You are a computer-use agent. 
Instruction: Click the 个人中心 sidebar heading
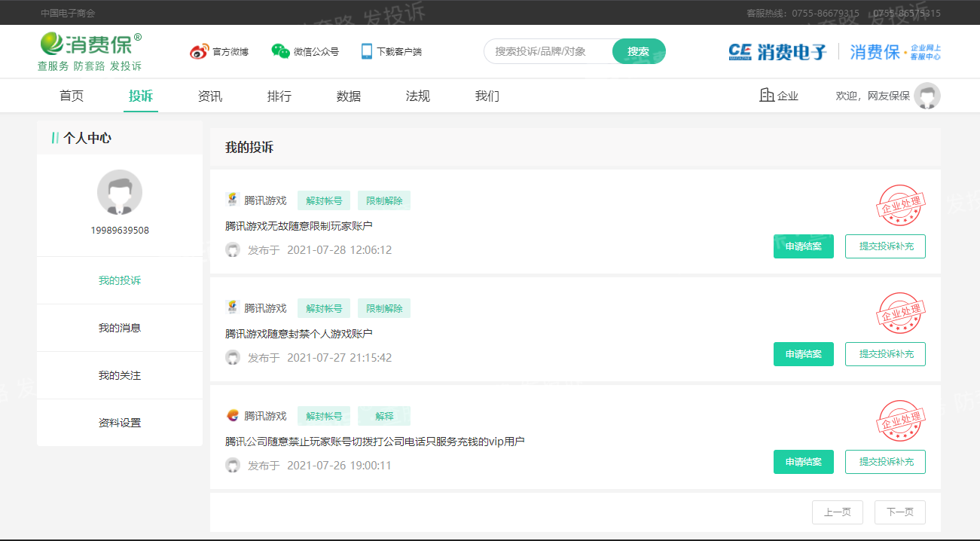(87, 138)
